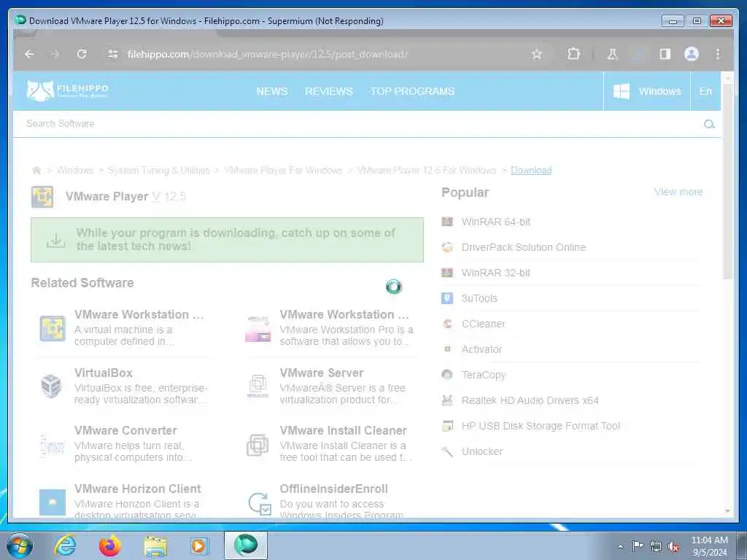Click the VMware Player app icon
This screenshot has width=747, height=560.
tap(42, 197)
